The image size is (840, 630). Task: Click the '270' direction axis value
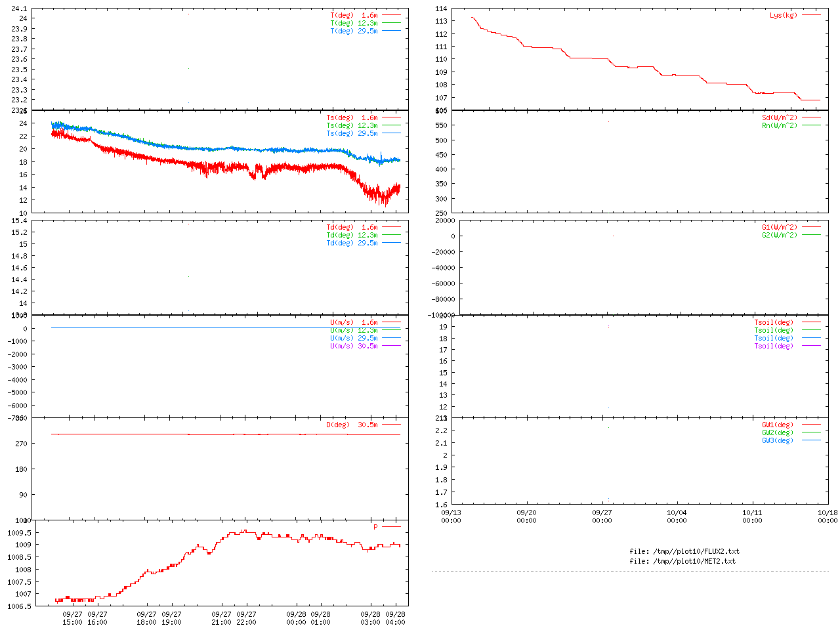[22, 444]
